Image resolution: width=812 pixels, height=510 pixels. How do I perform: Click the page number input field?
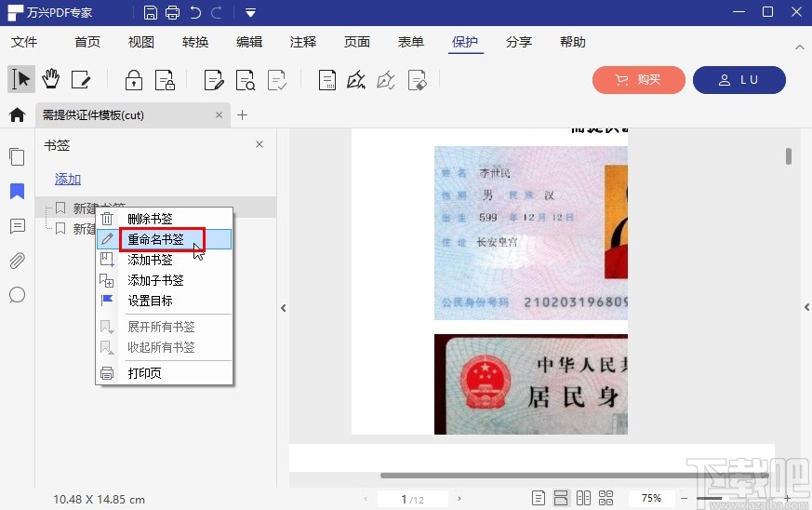pyautogui.click(x=413, y=499)
